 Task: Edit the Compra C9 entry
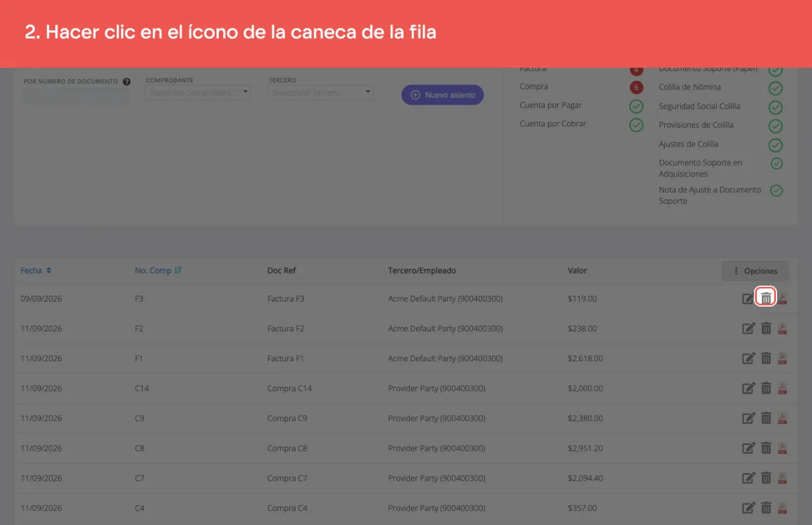pos(749,418)
